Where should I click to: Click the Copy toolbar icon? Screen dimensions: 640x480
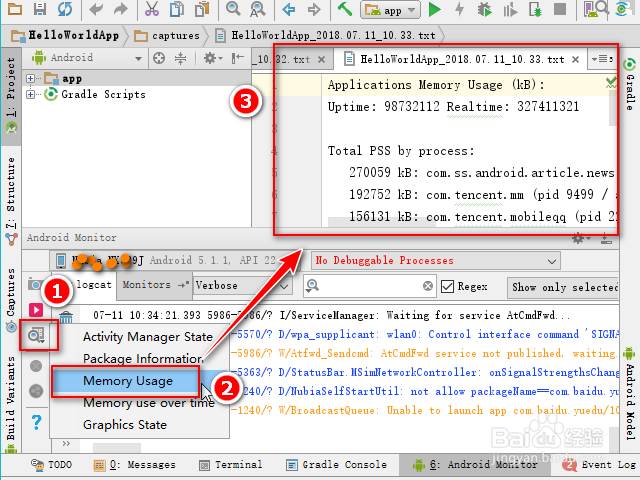[x=176, y=9]
